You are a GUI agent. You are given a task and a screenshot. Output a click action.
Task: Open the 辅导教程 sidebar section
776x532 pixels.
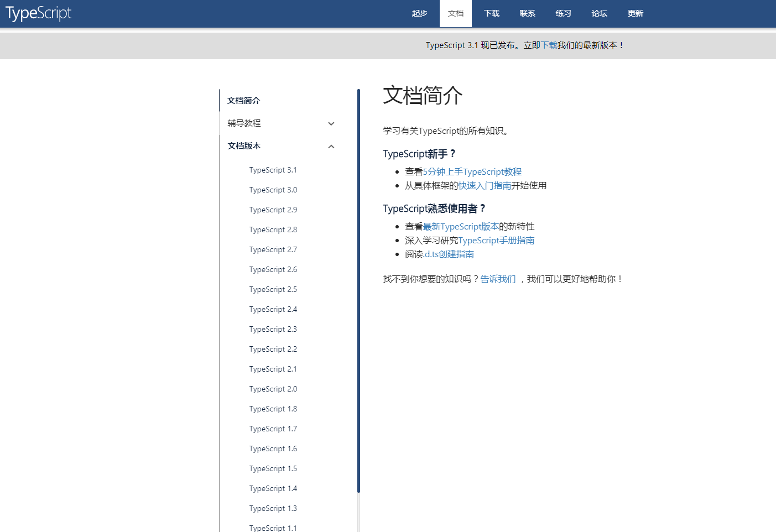pyautogui.click(x=244, y=123)
